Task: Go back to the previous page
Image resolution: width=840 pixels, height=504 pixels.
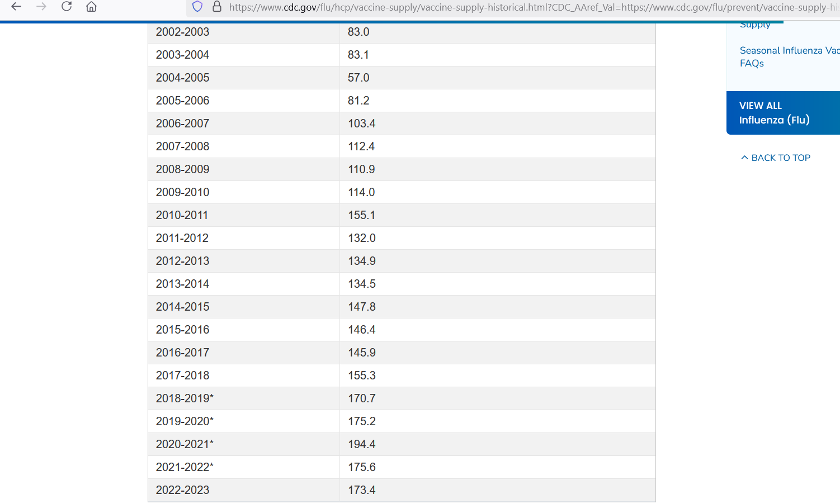Action: (x=16, y=7)
